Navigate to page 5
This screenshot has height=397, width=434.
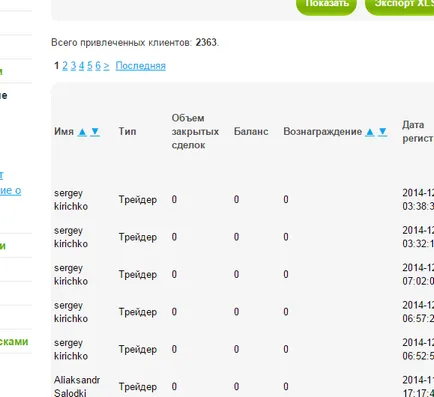pos(90,66)
